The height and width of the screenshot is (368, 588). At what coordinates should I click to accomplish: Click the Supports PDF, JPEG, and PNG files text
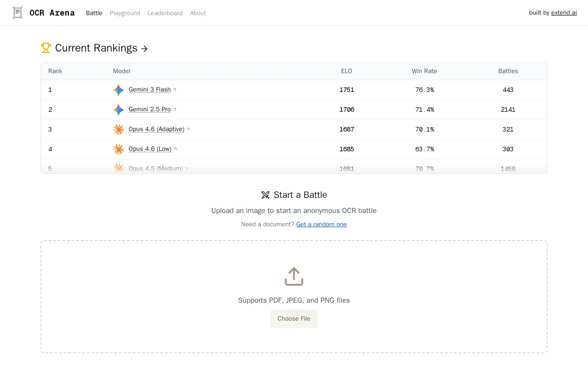tap(294, 300)
